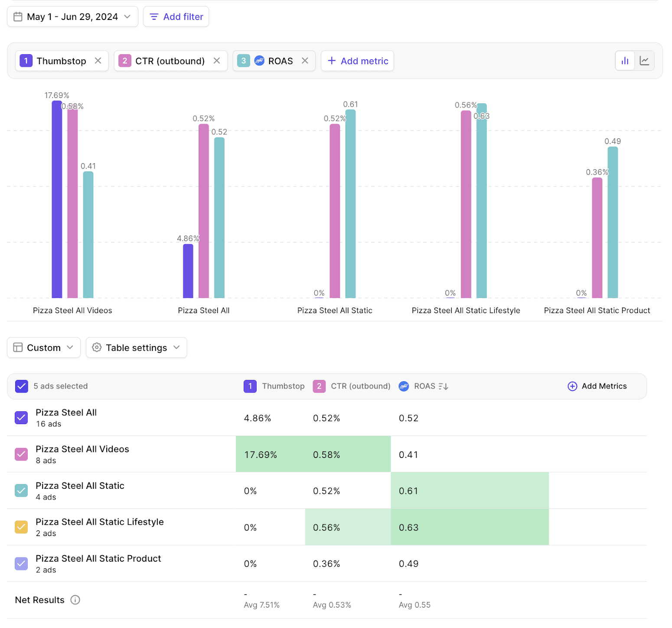Click the Net Results info icon

click(75, 600)
